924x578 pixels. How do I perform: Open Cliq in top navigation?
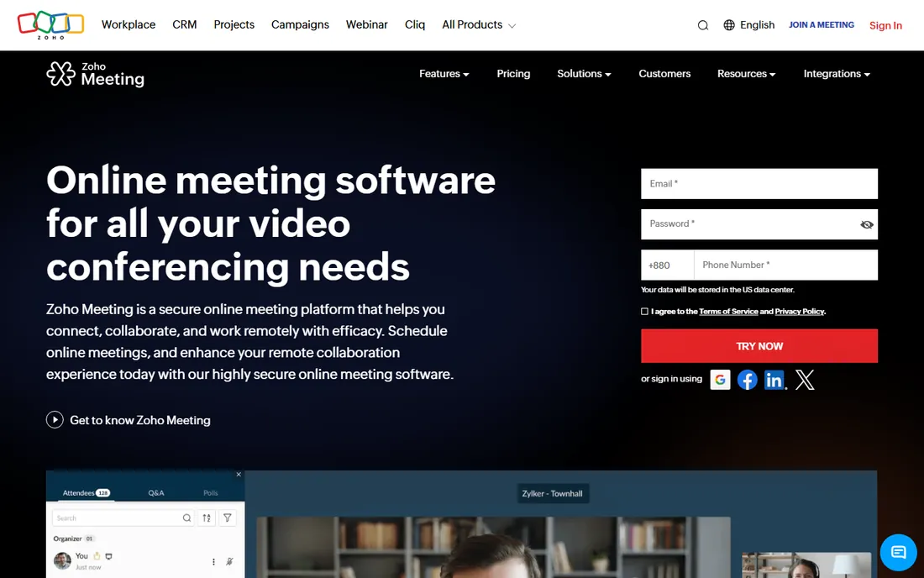(x=415, y=24)
